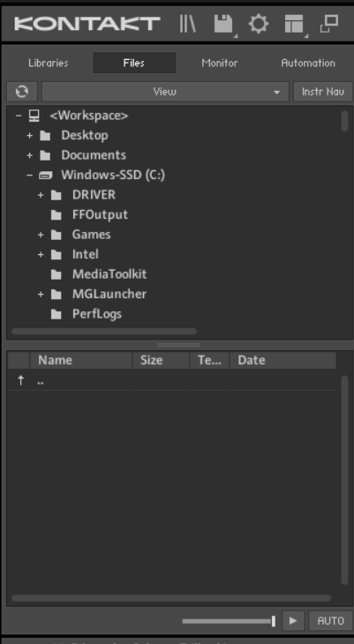Click the Desktop folder icon
This screenshot has width=354, height=644.
(x=45, y=136)
